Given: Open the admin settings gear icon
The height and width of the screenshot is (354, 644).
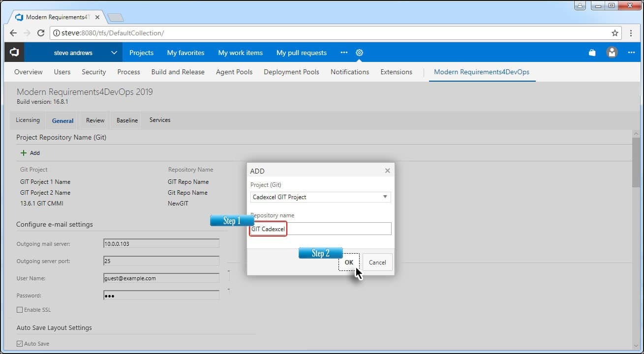Looking at the screenshot, I should pyautogui.click(x=360, y=53).
